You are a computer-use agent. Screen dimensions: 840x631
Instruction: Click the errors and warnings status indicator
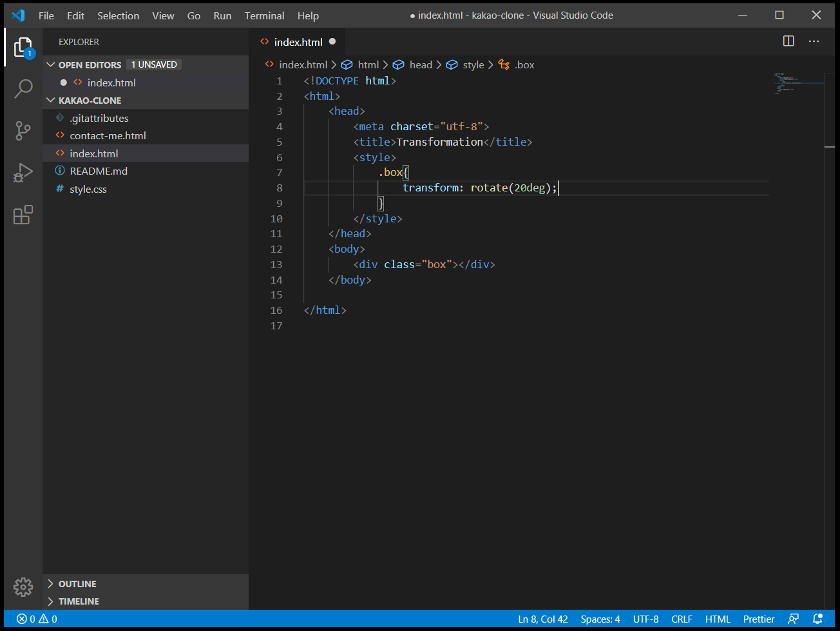click(x=37, y=619)
